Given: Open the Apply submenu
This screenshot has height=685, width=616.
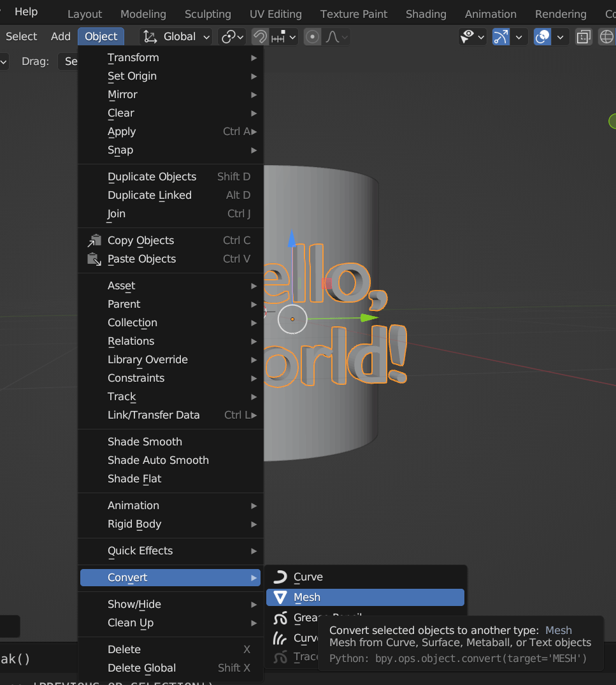Looking at the screenshot, I should coord(170,131).
